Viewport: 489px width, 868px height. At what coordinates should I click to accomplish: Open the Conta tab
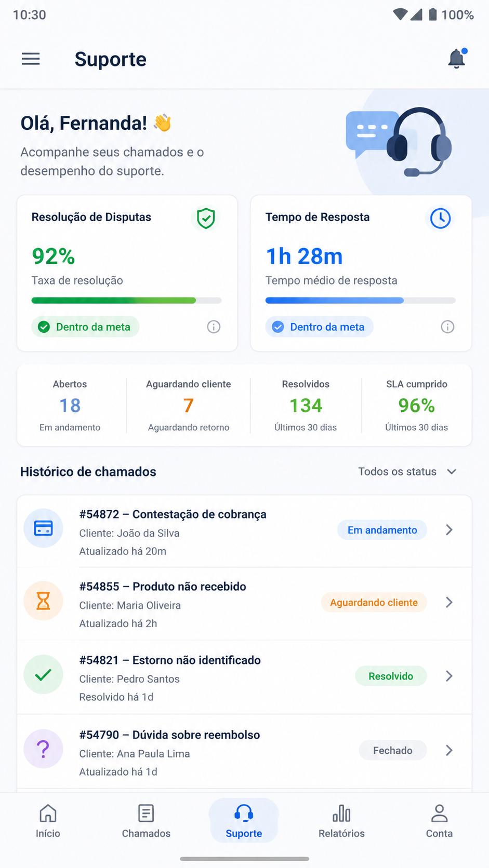click(x=439, y=821)
